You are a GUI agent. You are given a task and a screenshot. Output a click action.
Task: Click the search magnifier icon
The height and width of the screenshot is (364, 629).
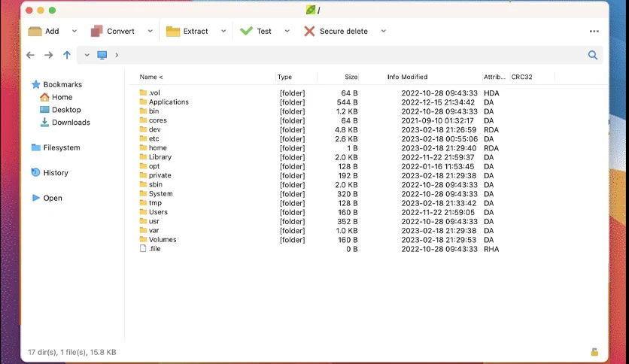coord(593,55)
